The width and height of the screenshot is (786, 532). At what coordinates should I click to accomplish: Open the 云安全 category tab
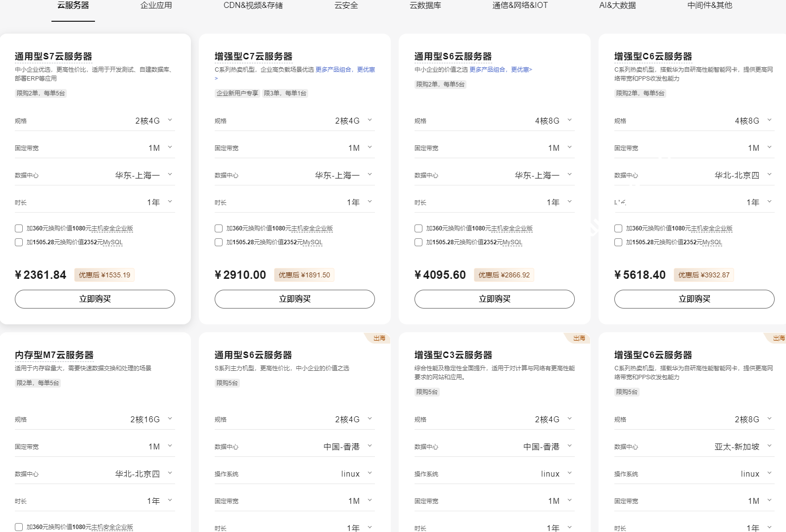click(346, 5)
